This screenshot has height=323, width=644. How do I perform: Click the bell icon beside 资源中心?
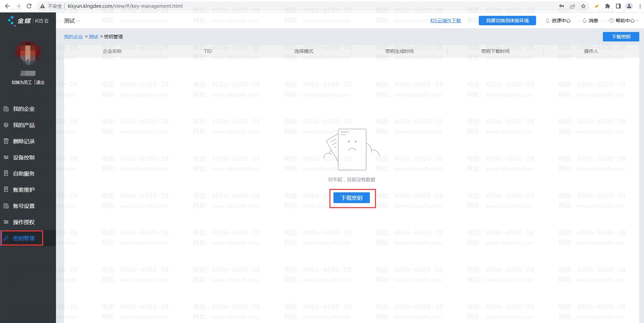click(547, 21)
